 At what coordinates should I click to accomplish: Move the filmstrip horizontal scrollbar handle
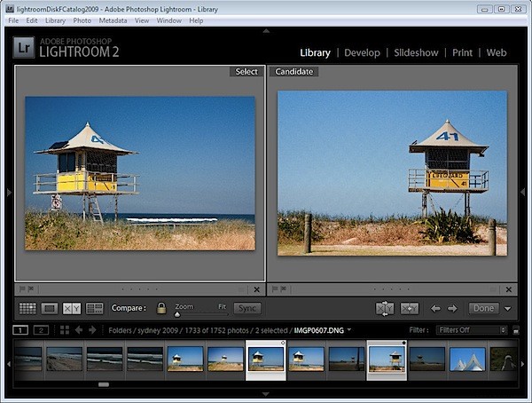tap(104, 384)
